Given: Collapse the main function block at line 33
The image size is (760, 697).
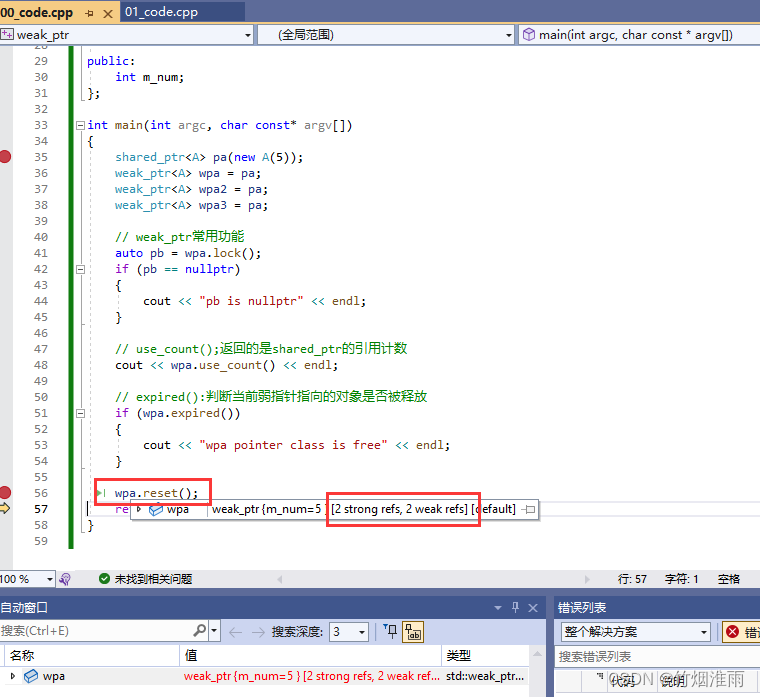Looking at the screenshot, I should (80, 126).
